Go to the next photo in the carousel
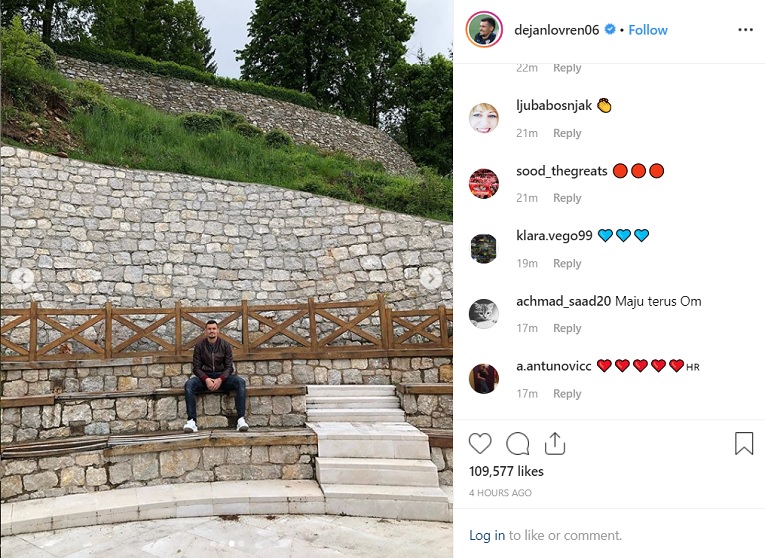The width and height of the screenshot is (765, 558). pos(431,279)
